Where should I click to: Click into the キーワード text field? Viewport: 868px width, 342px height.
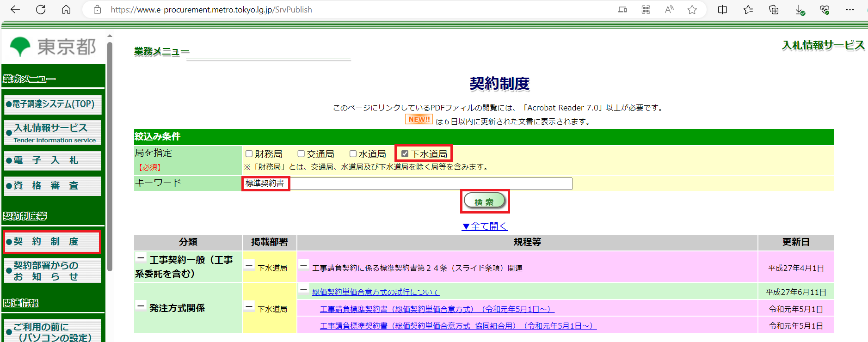coord(430,183)
